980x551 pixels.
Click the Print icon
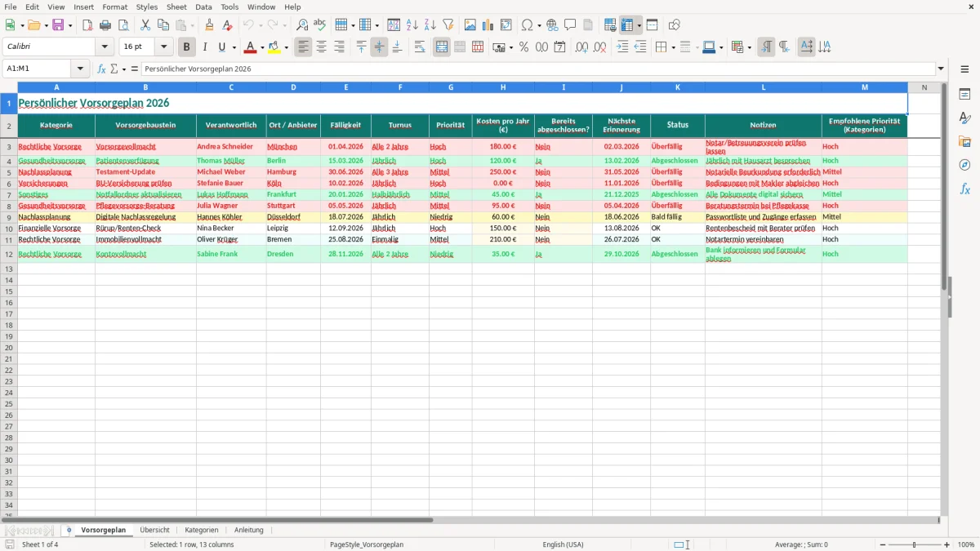tap(105, 25)
